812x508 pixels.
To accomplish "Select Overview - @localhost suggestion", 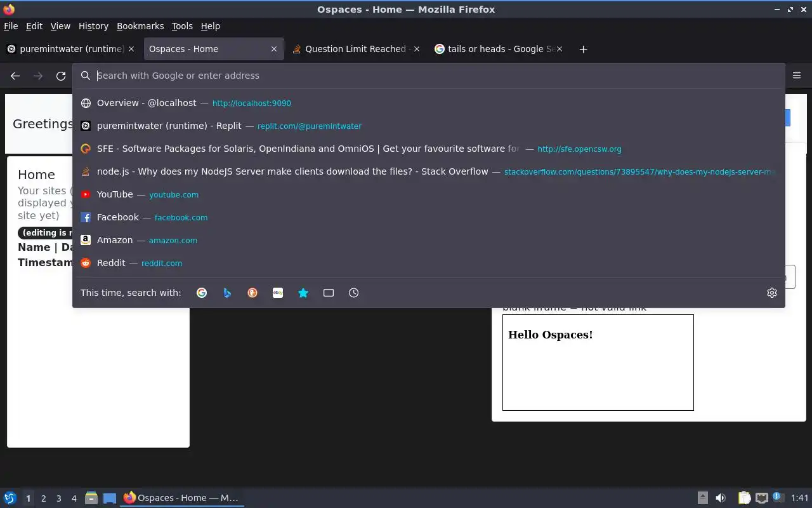I will (429, 103).
